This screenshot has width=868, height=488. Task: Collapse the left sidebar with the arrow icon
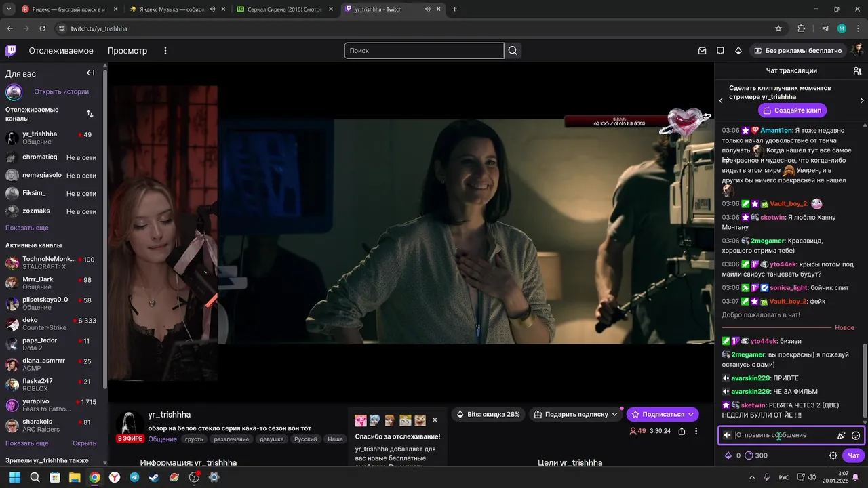pos(90,73)
